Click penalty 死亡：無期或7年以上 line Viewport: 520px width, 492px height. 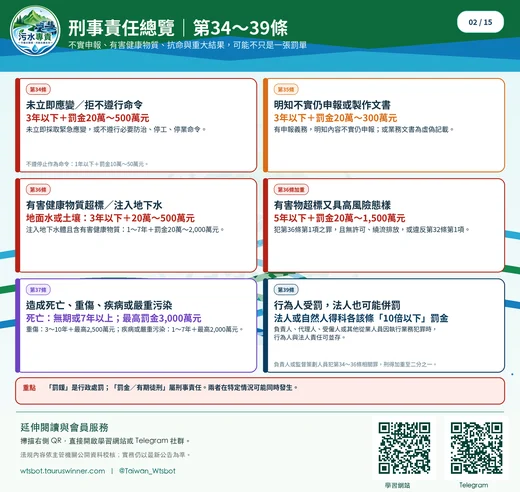point(114,318)
